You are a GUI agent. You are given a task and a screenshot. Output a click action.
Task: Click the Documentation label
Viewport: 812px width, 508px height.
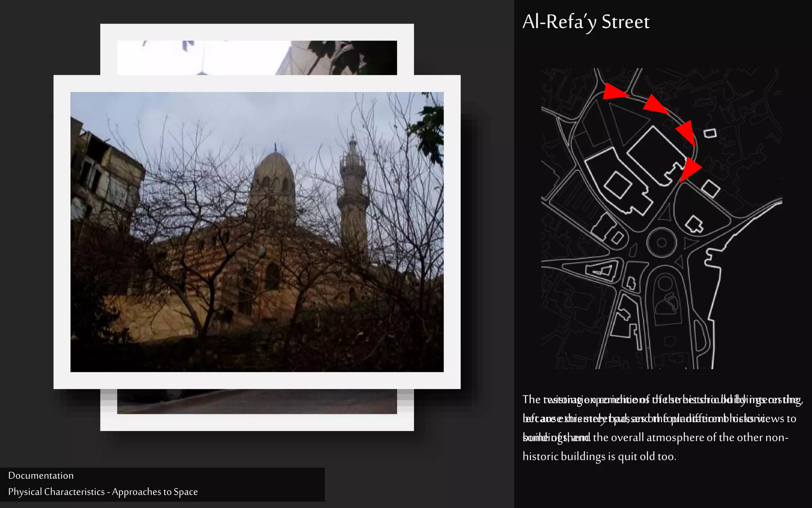tap(41, 475)
